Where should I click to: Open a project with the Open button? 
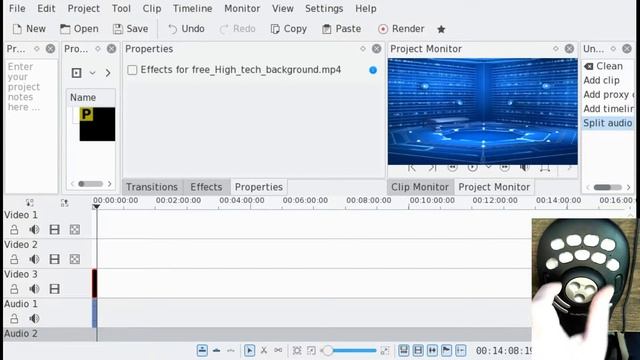coord(79,29)
